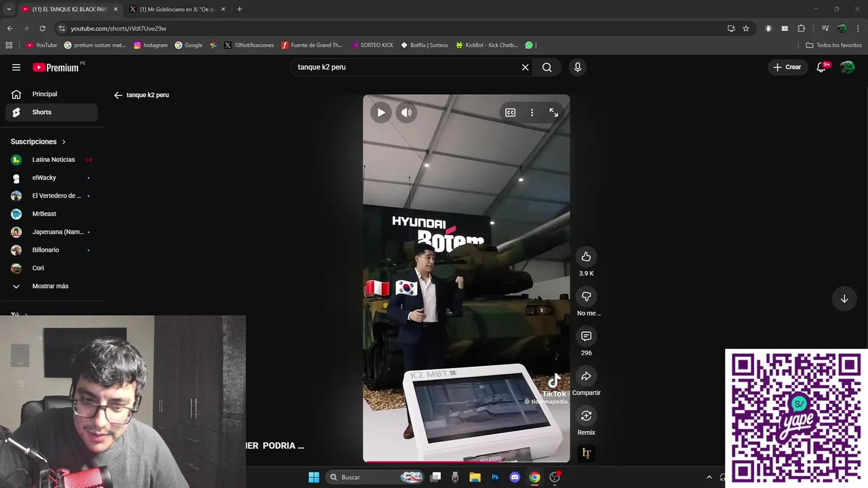The height and width of the screenshot is (488, 868).
Task: Open Billonario subscription
Action: [x=52, y=250]
